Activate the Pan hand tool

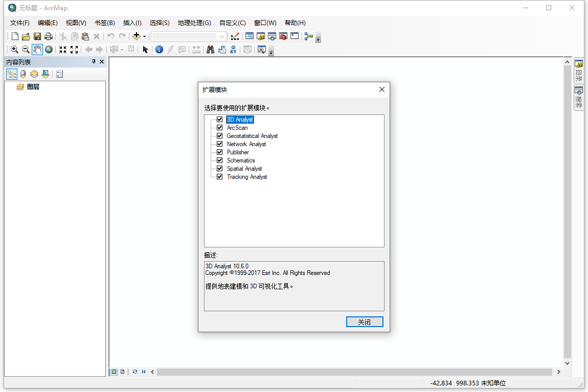(x=37, y=50)
